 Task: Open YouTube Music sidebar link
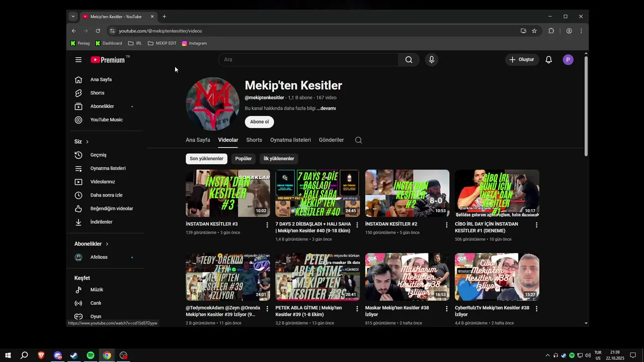pos(107,120)
